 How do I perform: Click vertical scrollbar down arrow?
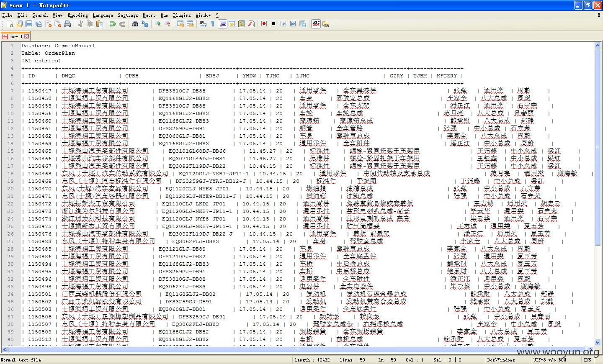point(598,342)
